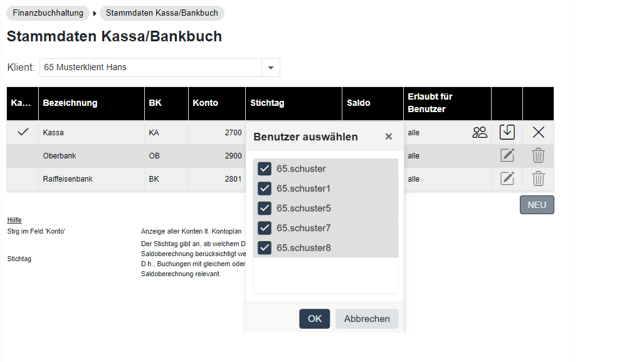Click the NEU button
This screenshot has height=362, width=644.
537,205
